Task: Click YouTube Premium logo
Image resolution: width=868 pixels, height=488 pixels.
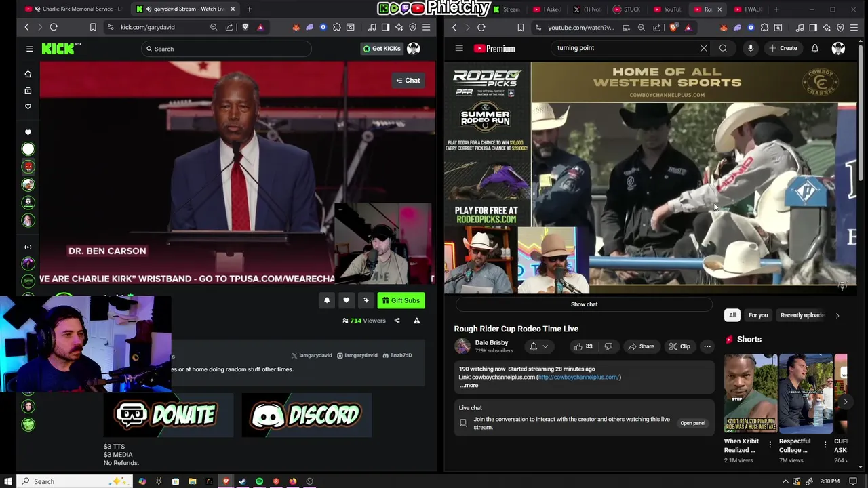Action: (494, 48)
